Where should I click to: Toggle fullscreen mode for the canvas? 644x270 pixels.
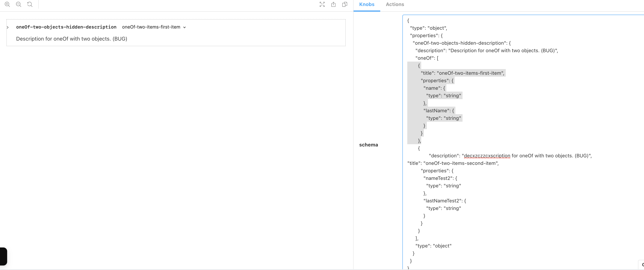[x=322, y=4]
